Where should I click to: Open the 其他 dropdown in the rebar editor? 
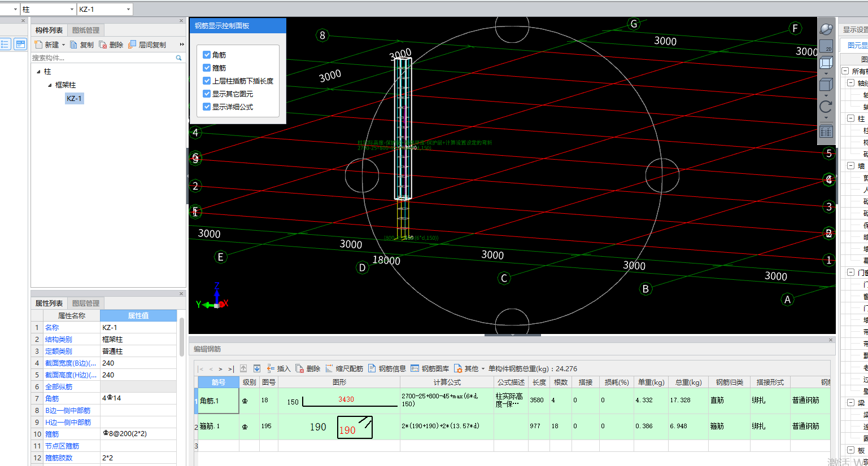[483, 369]
